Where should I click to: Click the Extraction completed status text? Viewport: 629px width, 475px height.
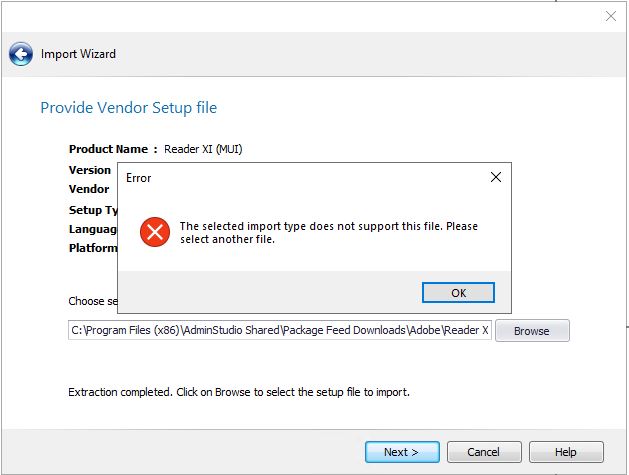pos(238,392)
